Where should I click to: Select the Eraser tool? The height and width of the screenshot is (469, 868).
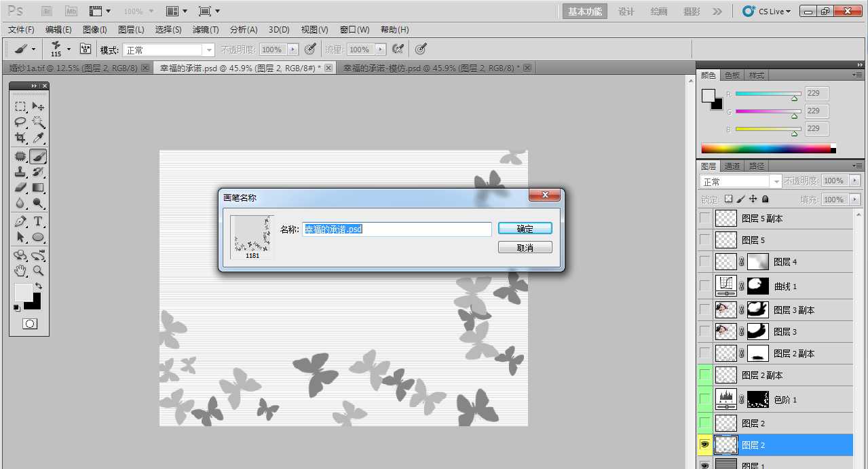coord(20,187)
